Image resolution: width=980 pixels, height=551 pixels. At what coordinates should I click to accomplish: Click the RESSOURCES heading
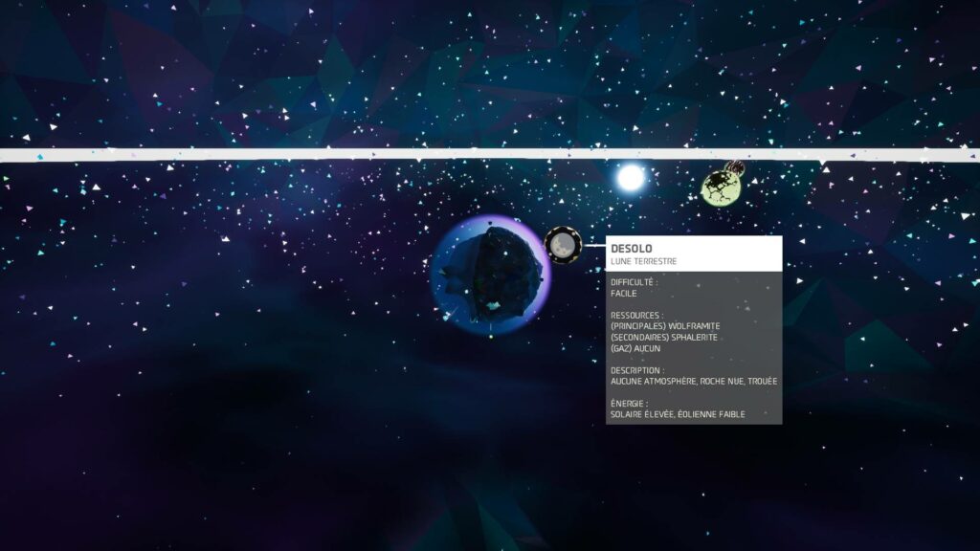coord(636,315)
